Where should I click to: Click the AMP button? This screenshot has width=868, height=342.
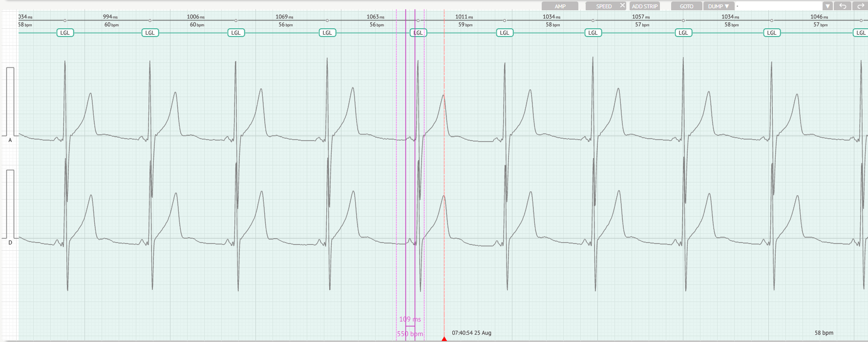tap(560, 6)
